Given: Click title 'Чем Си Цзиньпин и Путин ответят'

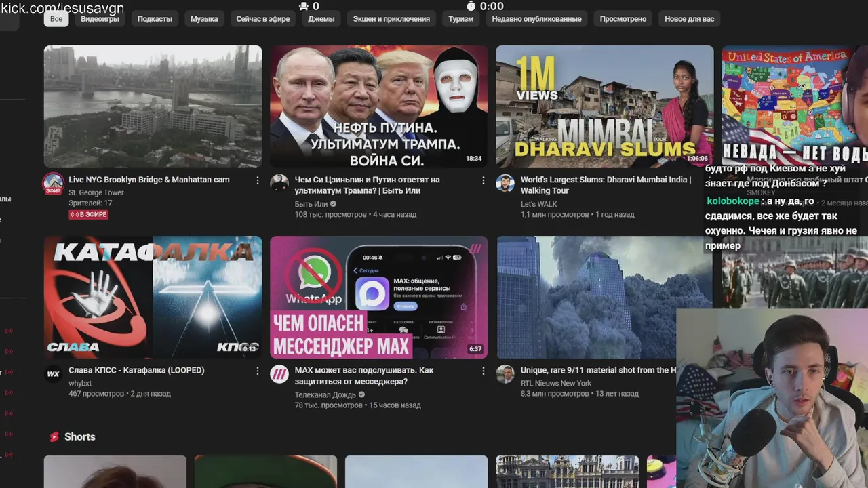Looking at the screenshot, I should (368, 185).
